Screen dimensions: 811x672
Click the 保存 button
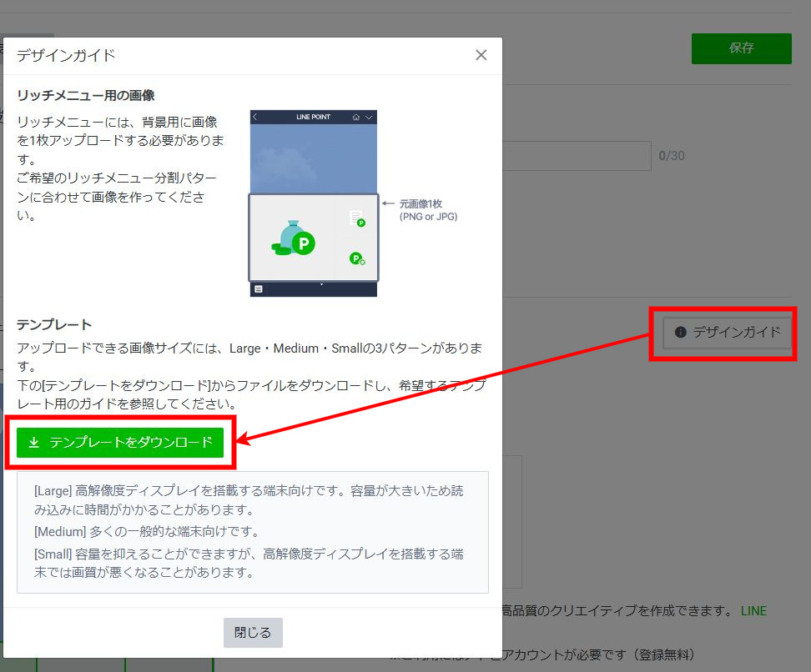tap(741, 48)
